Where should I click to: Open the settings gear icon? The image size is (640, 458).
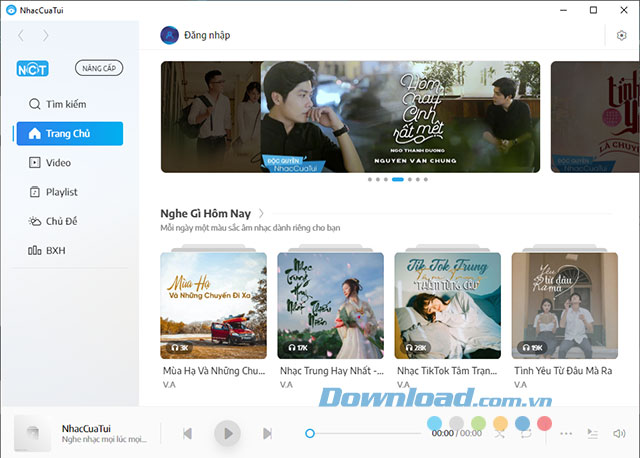coord(622,35)
